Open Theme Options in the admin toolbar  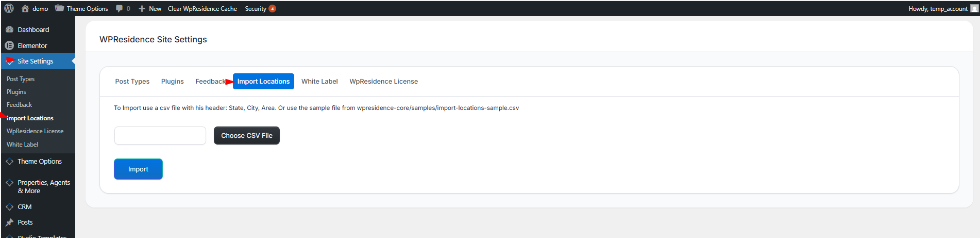pyautogui.click(x=87, y=8)
